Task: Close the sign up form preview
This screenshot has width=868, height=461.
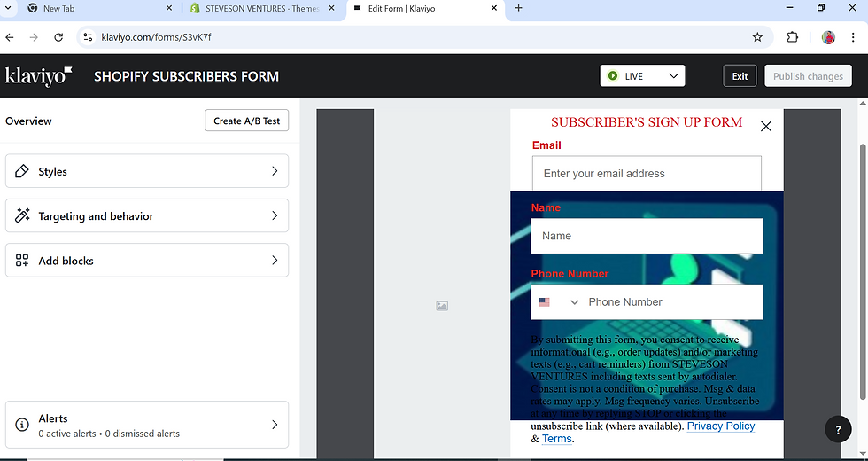Action: click(x=765, y=126)
